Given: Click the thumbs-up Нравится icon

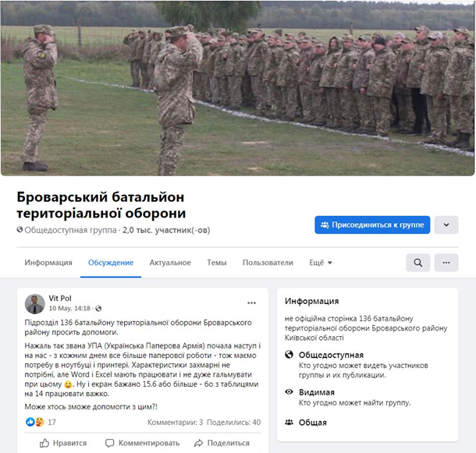Looking at the screenshot, I should [44, 443].
